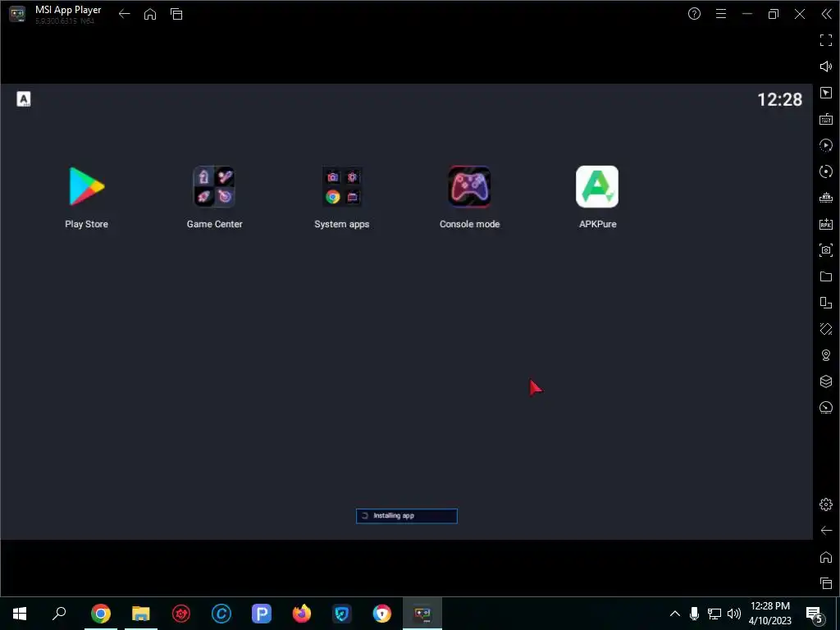Open media folder from sidebar
840x630 pixels.
tap(826, 276)
